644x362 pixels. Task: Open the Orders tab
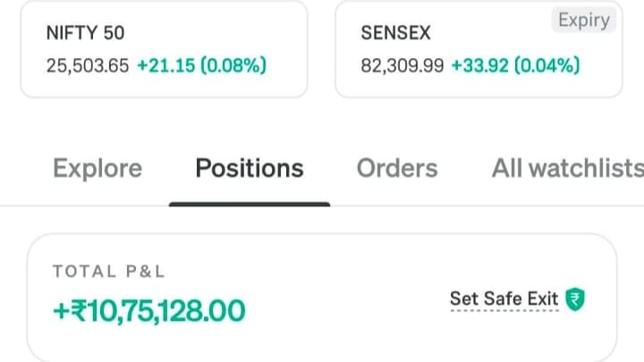(397, 168)
